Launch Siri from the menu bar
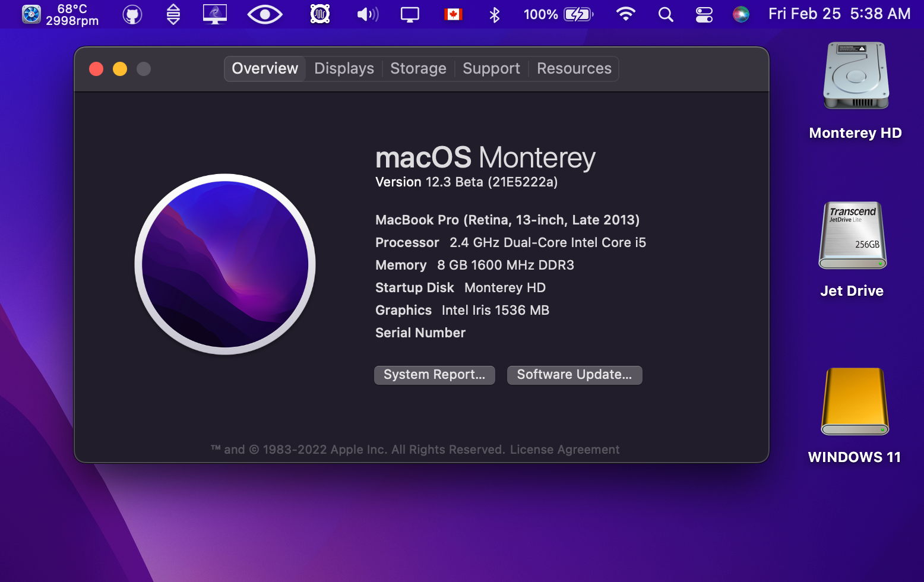The width and height of the screenshot is (924, 582). (741, 14)
